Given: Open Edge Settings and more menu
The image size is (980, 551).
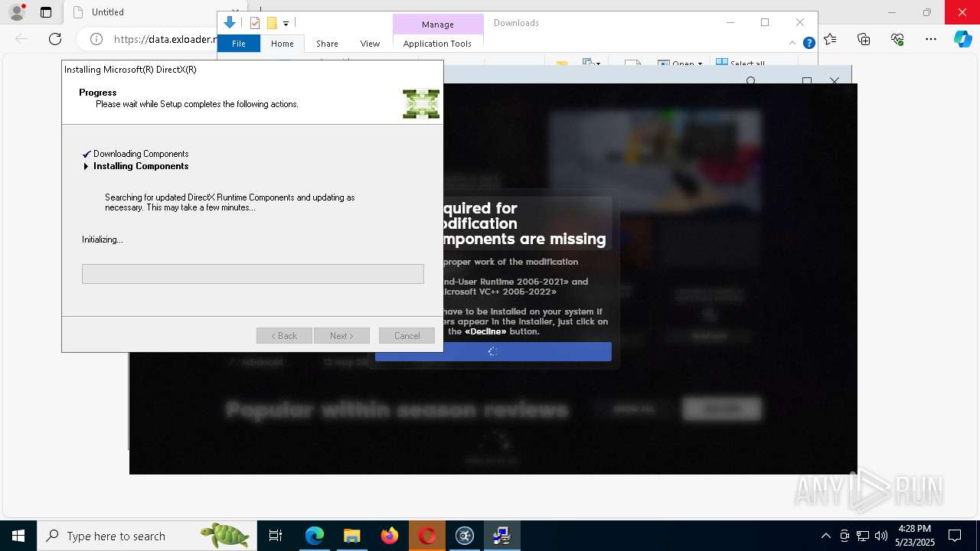Looking at the screenshot, I should pos(931,39).
